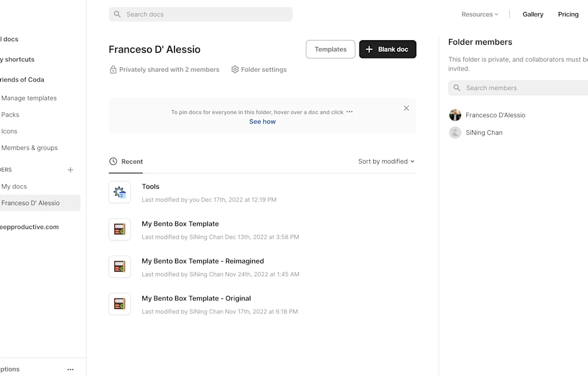588x376 pixels.
Task: Open Packs in the sidebar
Action: coord(10,115)
